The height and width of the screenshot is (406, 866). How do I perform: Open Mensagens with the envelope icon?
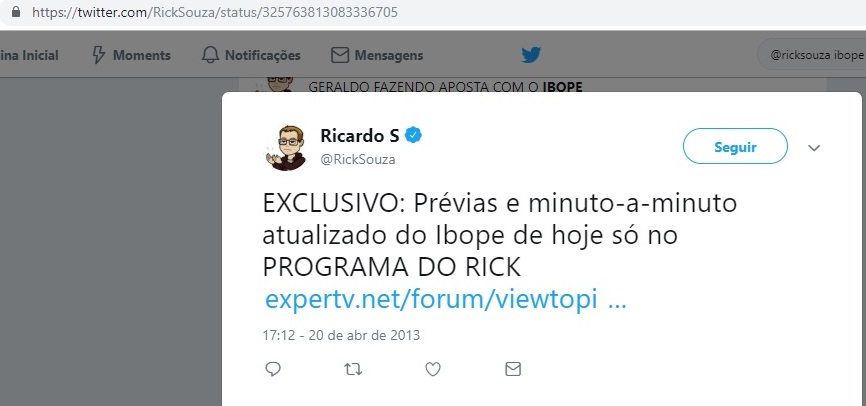340,55
